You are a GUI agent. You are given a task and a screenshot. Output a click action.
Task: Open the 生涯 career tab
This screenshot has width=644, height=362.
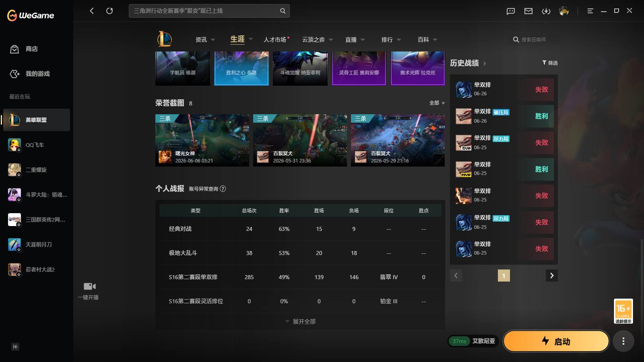pos(237,39)
